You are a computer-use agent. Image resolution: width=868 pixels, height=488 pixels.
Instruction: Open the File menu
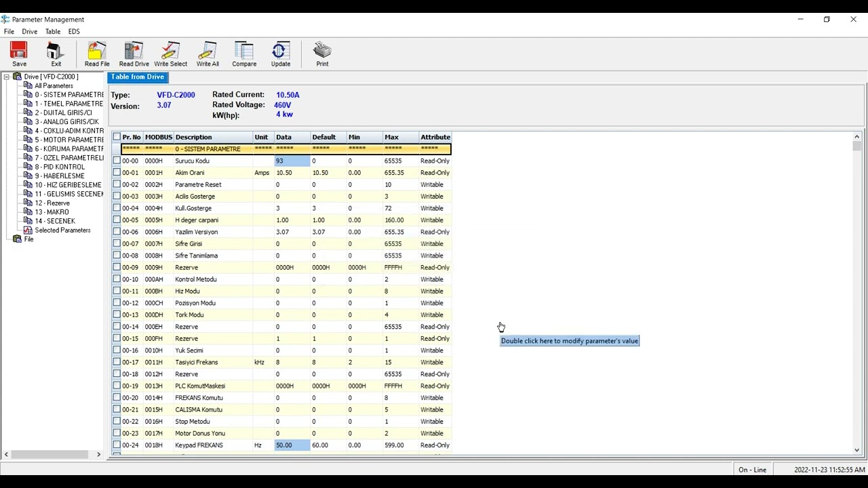(x=9, y=32)
